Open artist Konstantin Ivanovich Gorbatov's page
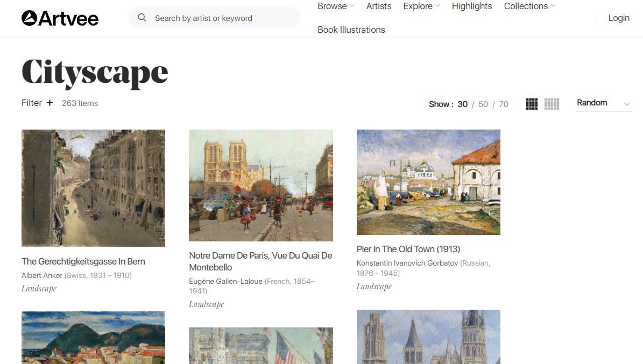The height and width of the screenshot is (364, 643). (x=407, y=263)
